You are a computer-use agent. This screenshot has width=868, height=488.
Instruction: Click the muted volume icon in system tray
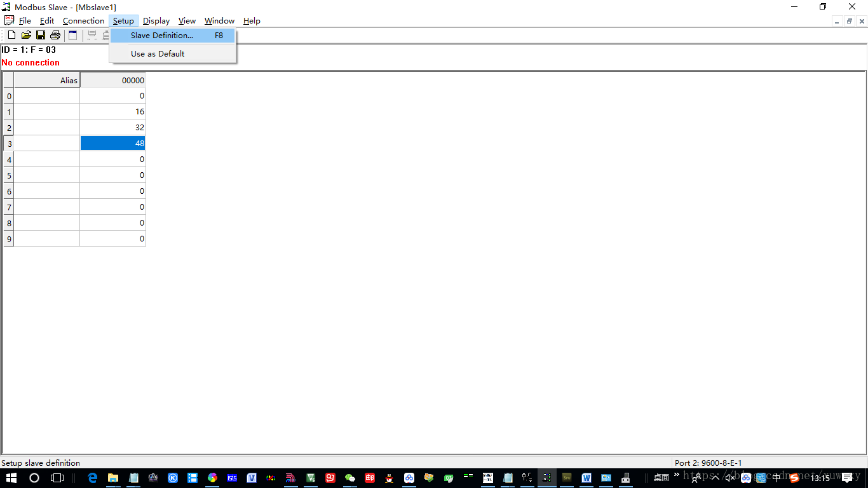click(729, 477)
